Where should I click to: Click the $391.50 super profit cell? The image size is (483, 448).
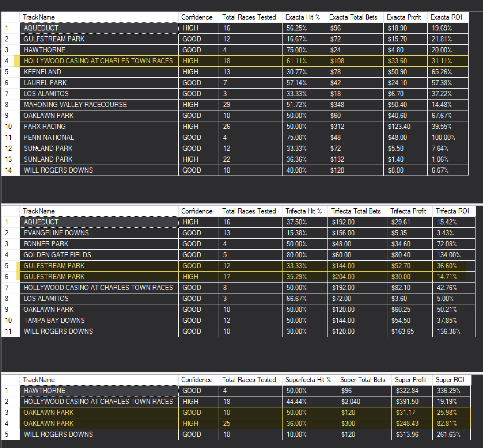(412, 402)
